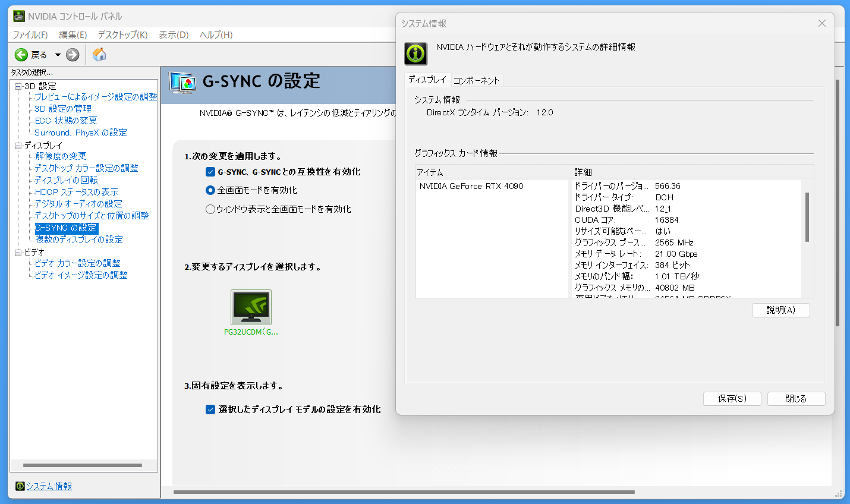Select the PG32UCDM display monitor icon
The width and height of the screenshot is (850, 504).
coord(251,307)
